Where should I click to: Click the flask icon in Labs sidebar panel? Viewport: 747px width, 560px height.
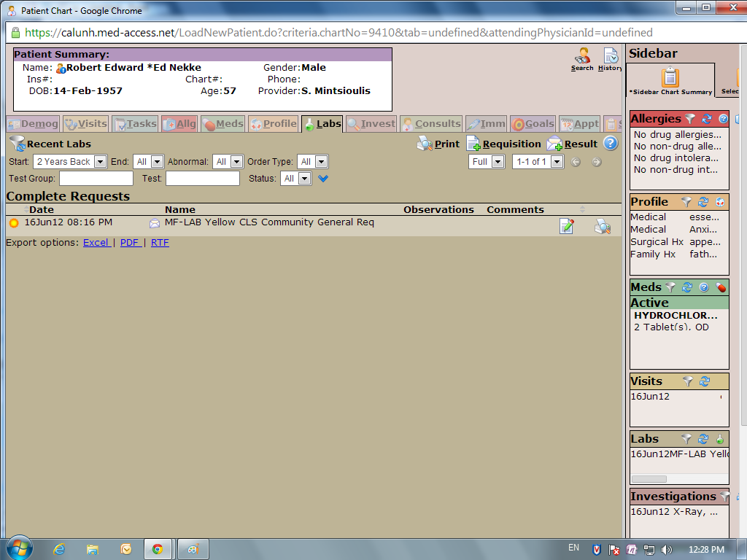tap(720, 439)
